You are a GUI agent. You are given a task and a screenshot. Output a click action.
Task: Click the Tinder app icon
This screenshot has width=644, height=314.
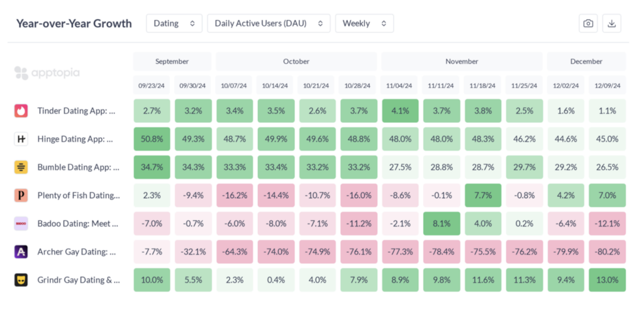pyautogui.click(x=21, y=111)
